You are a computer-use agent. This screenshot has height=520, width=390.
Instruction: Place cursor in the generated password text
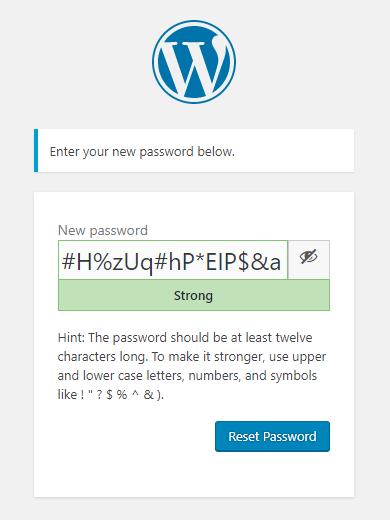(x=171, y=262)
